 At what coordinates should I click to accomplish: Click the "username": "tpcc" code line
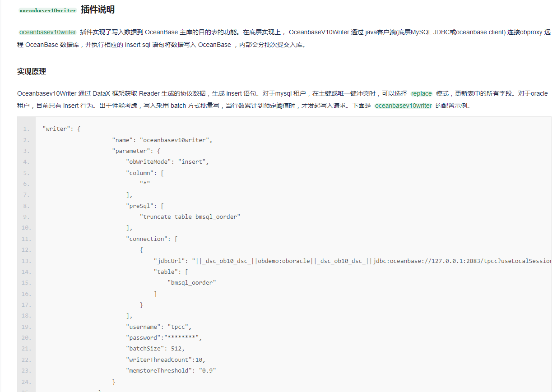pyautogui.click(x=159, y=327)
